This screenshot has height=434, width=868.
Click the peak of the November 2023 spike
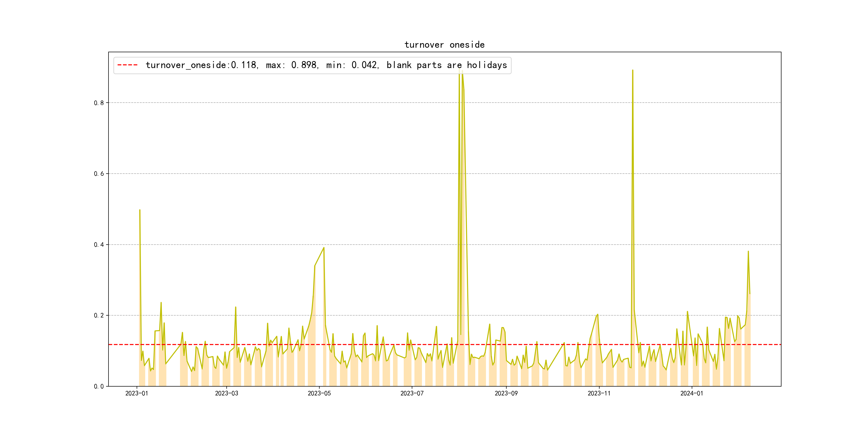(x=633, y=70)
